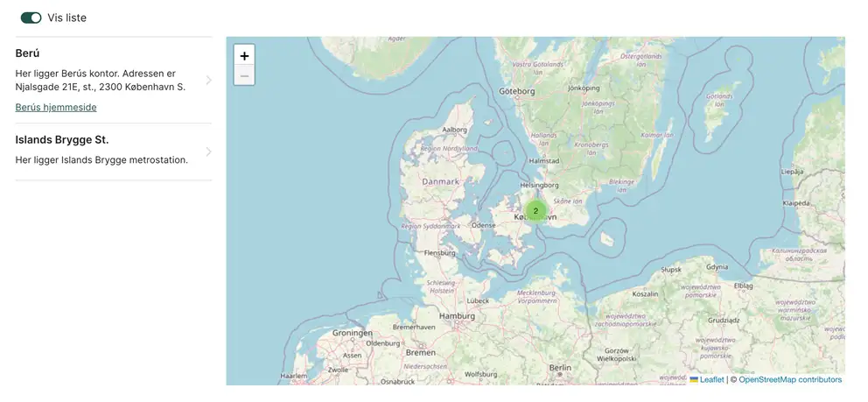This screenshot has height=402, width=868.
Task: Click Aalborg label on the map
Action: (x=454, y=130)
